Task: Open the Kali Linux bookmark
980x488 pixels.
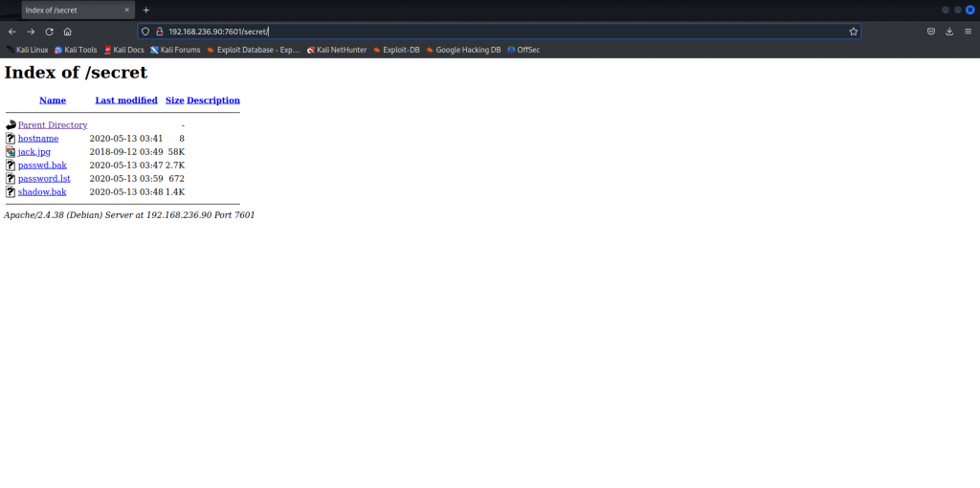Action: pos(27,50)
